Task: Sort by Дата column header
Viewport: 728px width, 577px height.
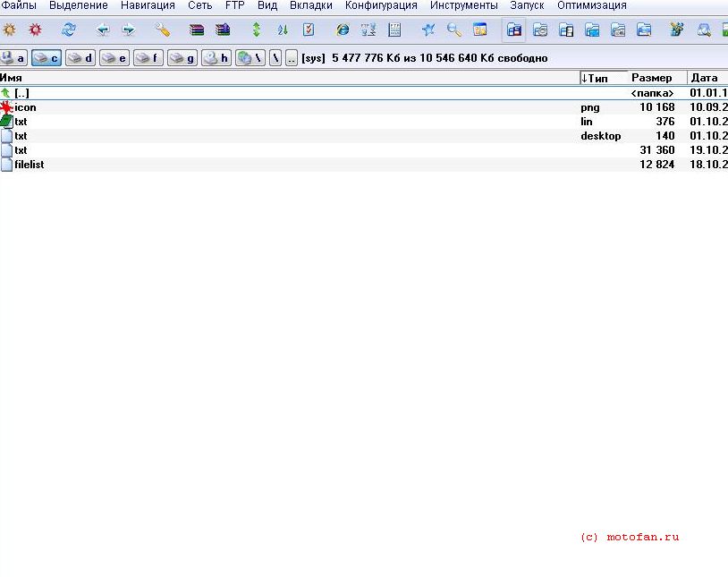Action: pyautogui.click(x=707, y=78)
